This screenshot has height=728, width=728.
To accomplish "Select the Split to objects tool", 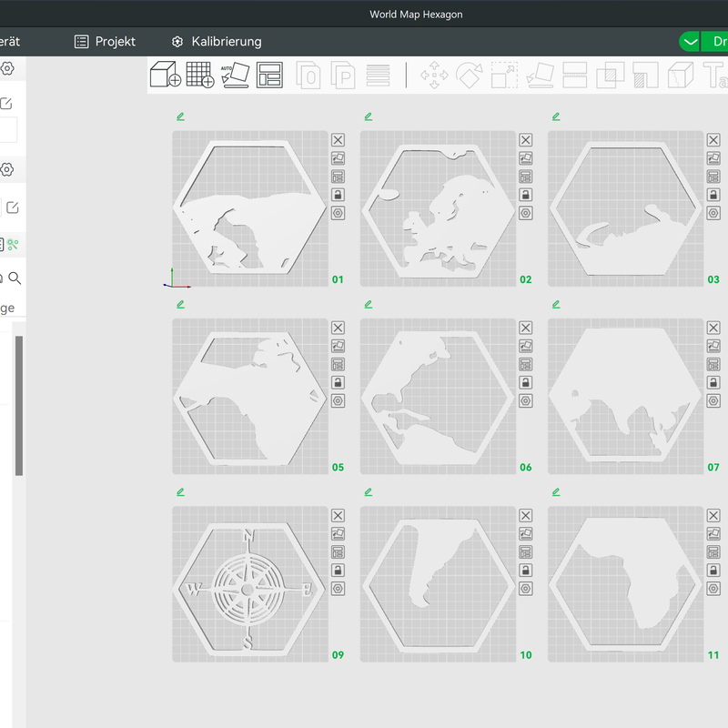I will point(308,75).
